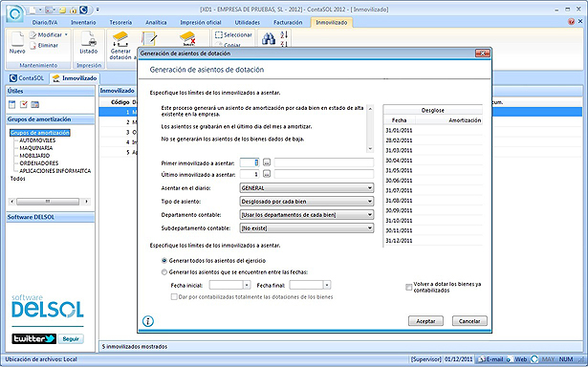
Task: Click the Fecha column header in Desglose
Action: point(399,120)
